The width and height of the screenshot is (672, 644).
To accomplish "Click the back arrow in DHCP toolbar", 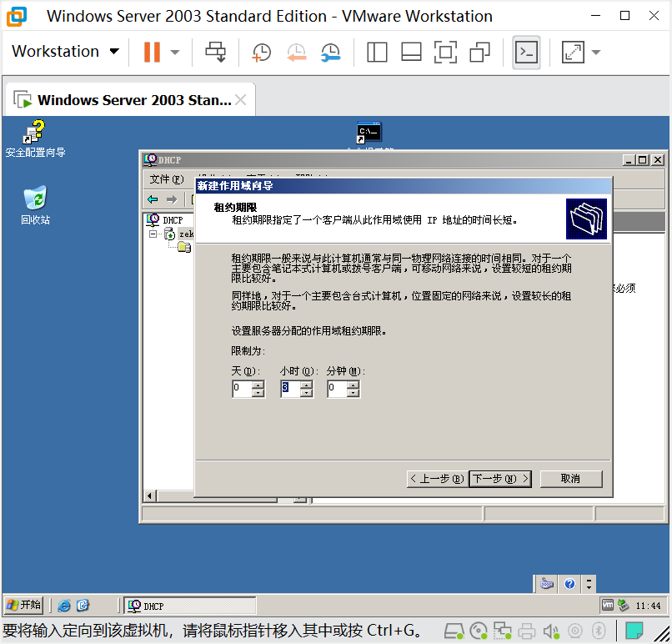I will point(153,199).
